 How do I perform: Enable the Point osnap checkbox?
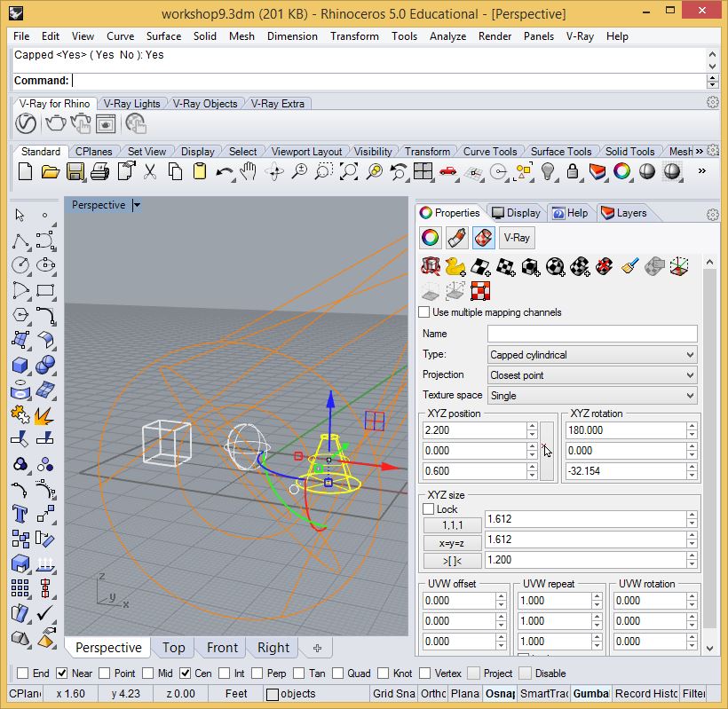105,674
